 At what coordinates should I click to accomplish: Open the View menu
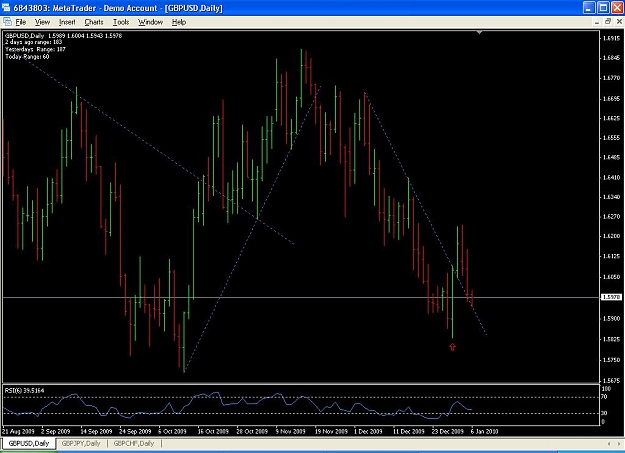tap(42, 22)
